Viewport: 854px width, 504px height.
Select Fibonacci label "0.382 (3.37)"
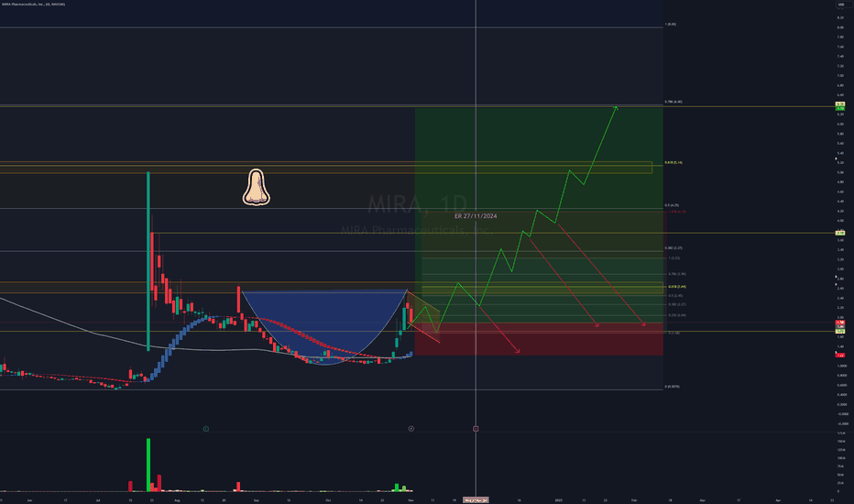coord(673,248)
